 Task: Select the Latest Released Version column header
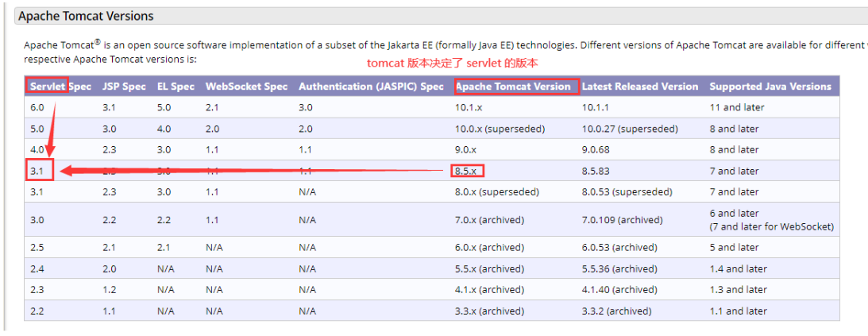pos(640,87)
